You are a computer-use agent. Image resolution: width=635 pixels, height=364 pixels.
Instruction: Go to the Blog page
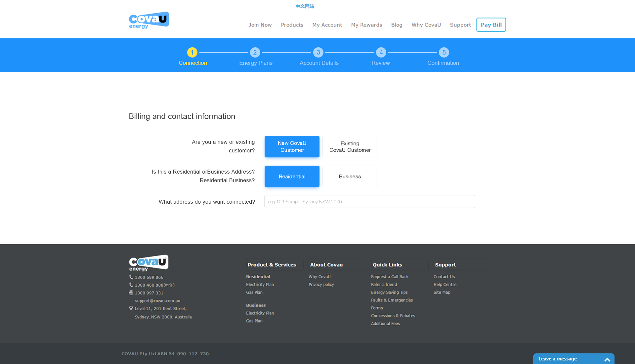[x=397, y=25]
